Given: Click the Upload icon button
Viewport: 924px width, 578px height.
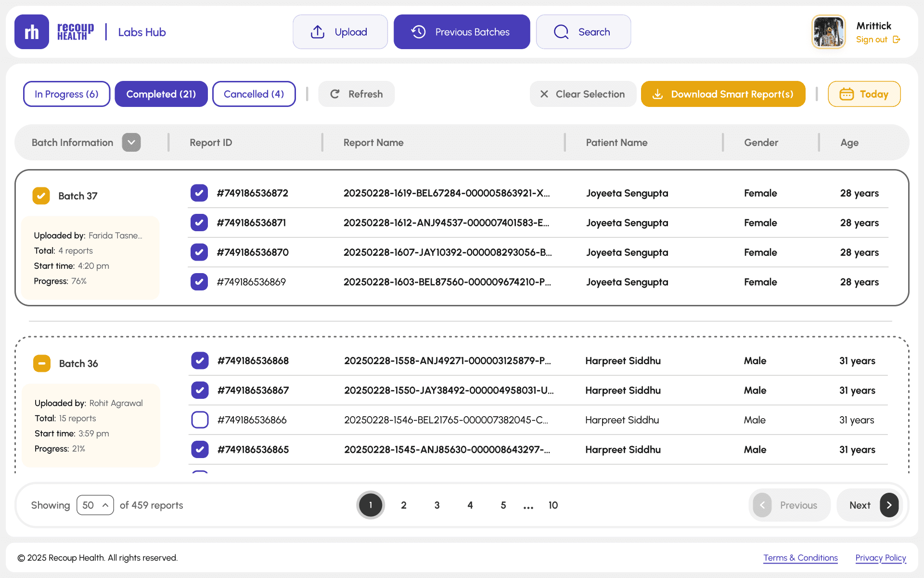Looking at the screenshot, I should [x=318, y=32].
